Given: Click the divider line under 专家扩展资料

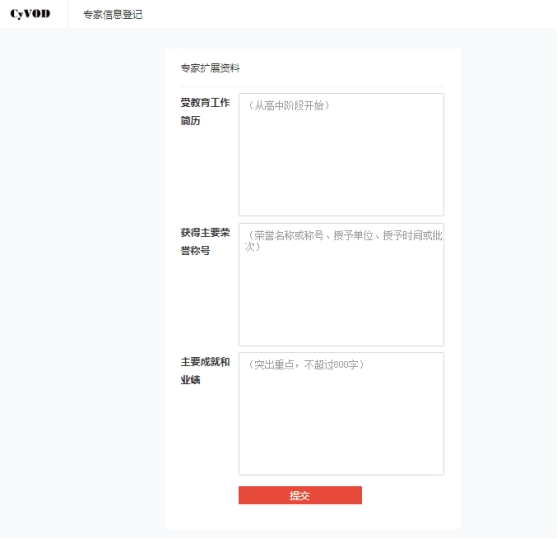Looking at the screenshot, I should (312, 86).
